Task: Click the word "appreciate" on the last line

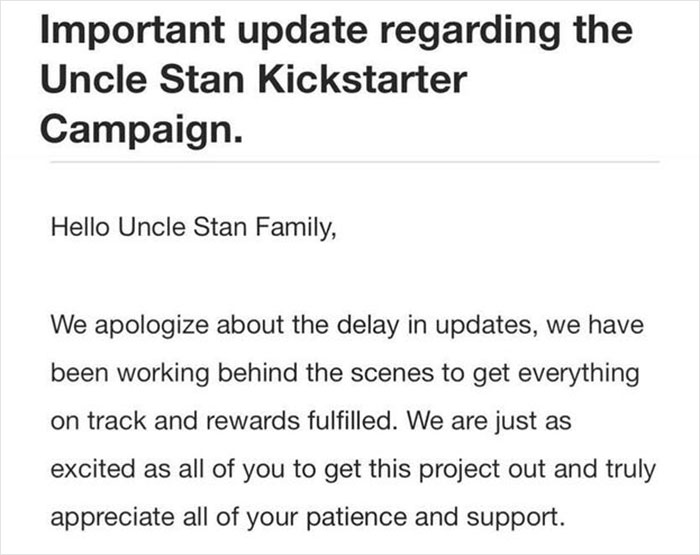Action: 113,518
